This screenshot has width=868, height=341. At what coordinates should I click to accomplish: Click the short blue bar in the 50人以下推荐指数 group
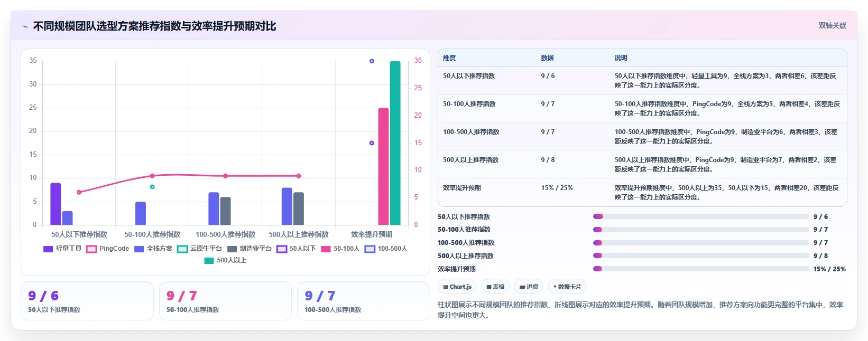coord(68,218)
